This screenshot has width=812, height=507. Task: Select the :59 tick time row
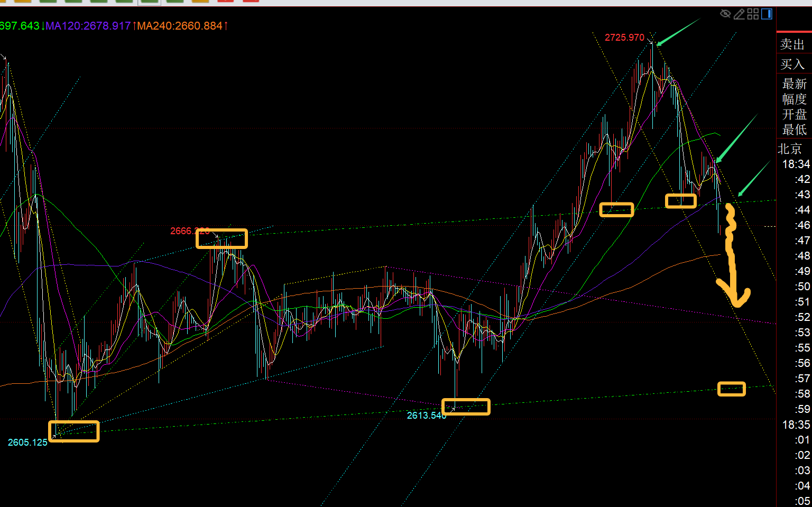coord(802,410)
